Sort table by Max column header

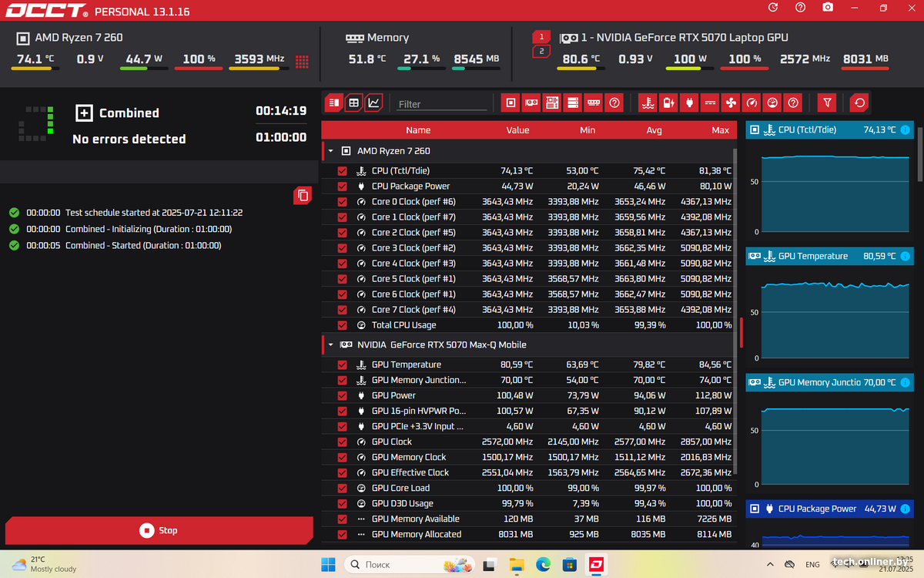click(x=721, y=130)
